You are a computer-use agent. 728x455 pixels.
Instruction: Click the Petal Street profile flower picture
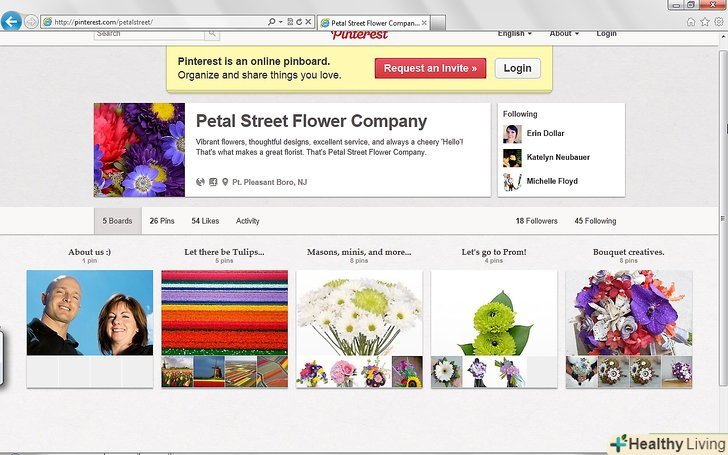(x=139, y=150)
